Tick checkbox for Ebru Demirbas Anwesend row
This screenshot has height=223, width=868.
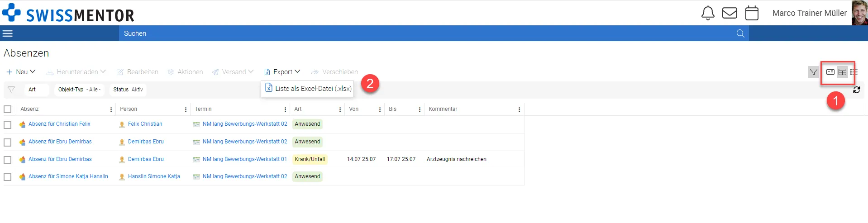coord(7,142)
